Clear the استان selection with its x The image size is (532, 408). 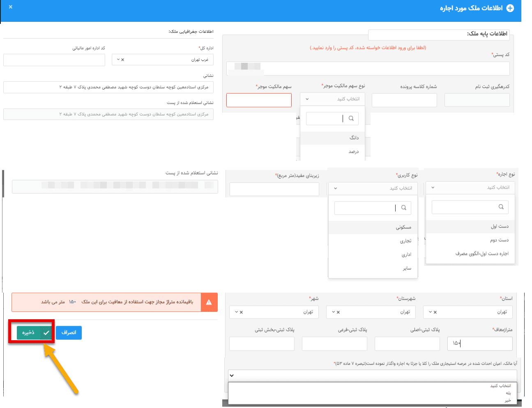point(435,312)
